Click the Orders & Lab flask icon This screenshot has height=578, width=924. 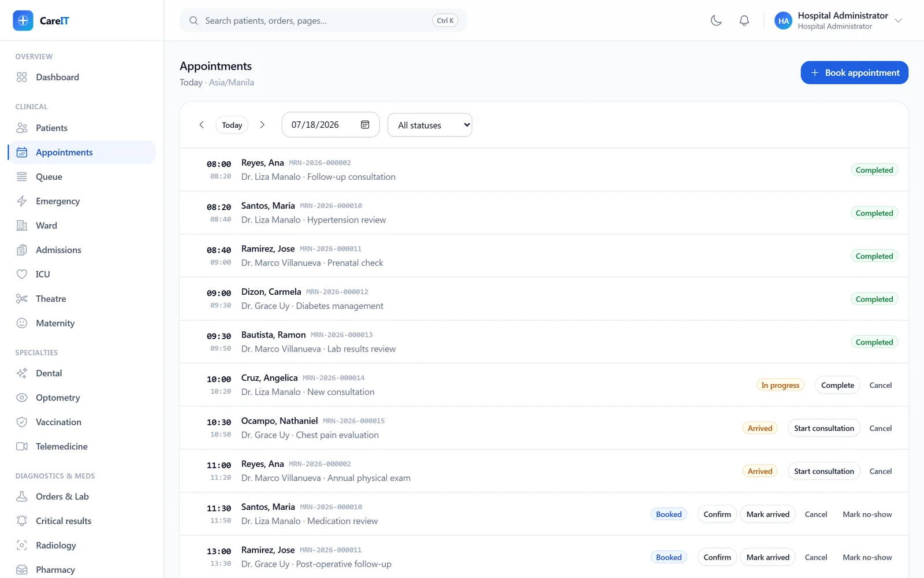click(22, 497)
